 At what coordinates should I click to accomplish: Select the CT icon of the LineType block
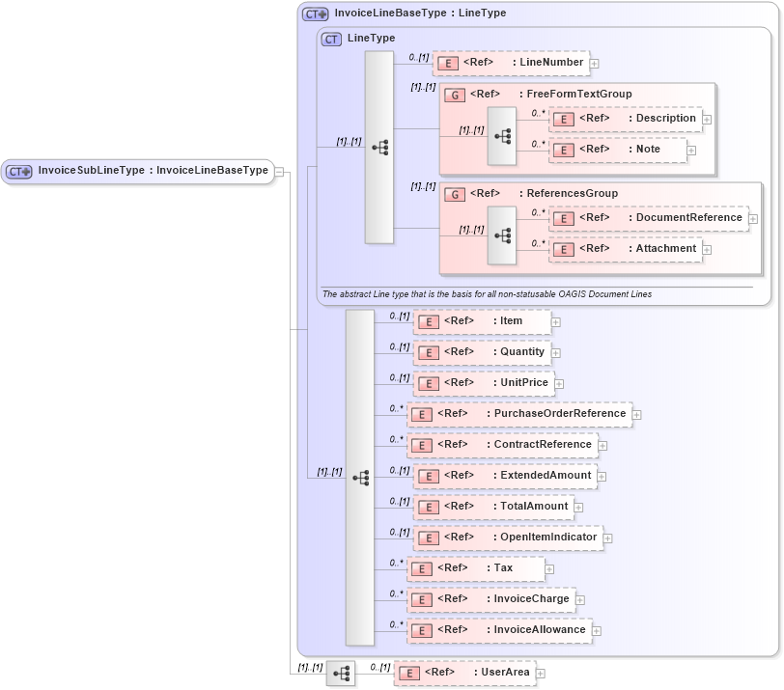pyautogui.click(x=330, y=39)
